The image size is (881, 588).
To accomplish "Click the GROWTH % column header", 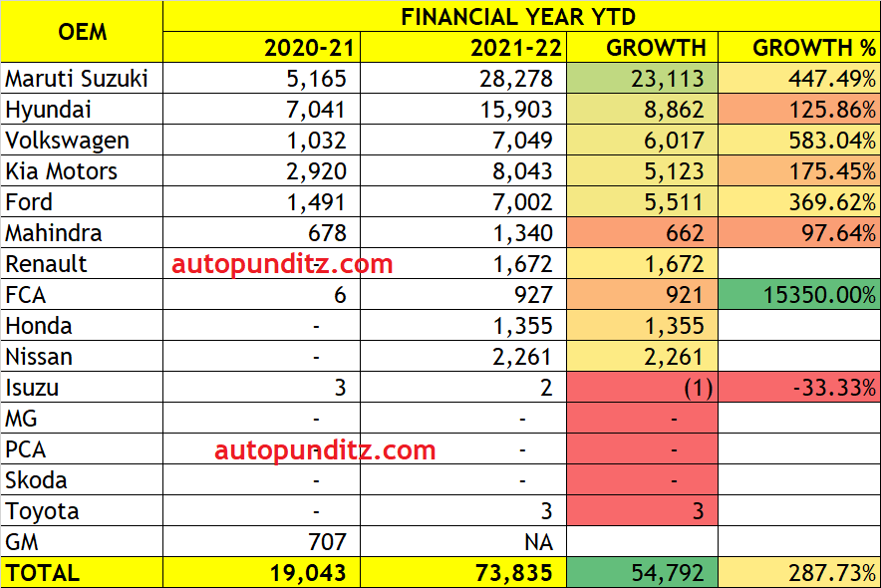I will click(x=799, y=47).
